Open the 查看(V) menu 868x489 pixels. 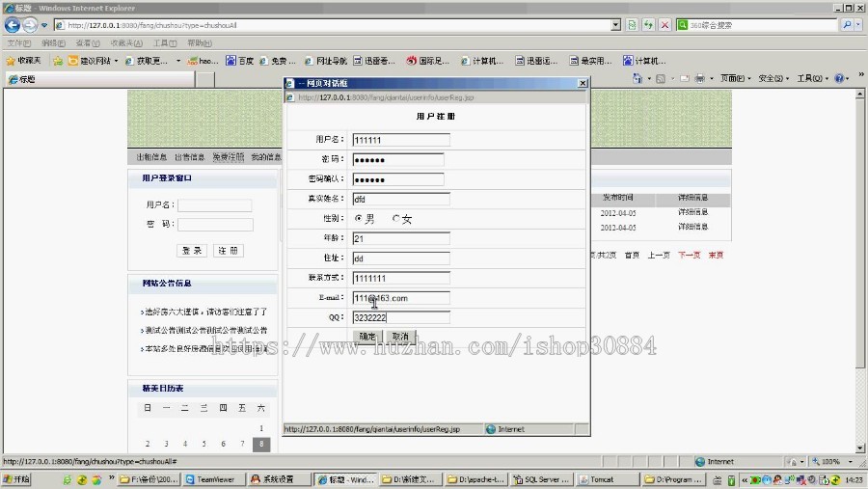[x=88, y=43]
